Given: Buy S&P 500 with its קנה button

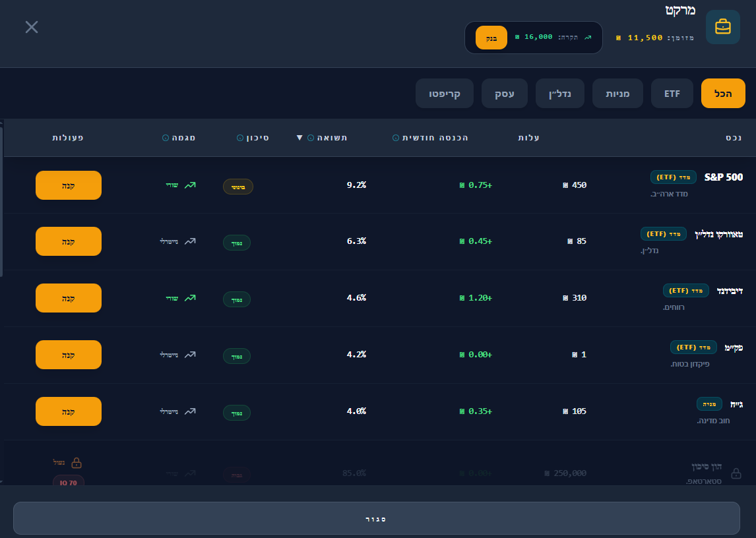Looking at the screenshot, I should (x=69, y=185).
